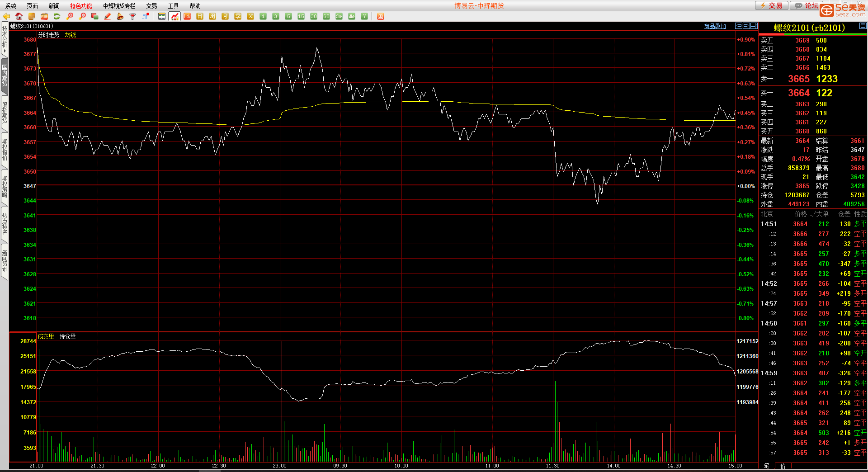Open the filter funnel icon
The width and height of the screenshot is (868, 472).
point(132,16)
